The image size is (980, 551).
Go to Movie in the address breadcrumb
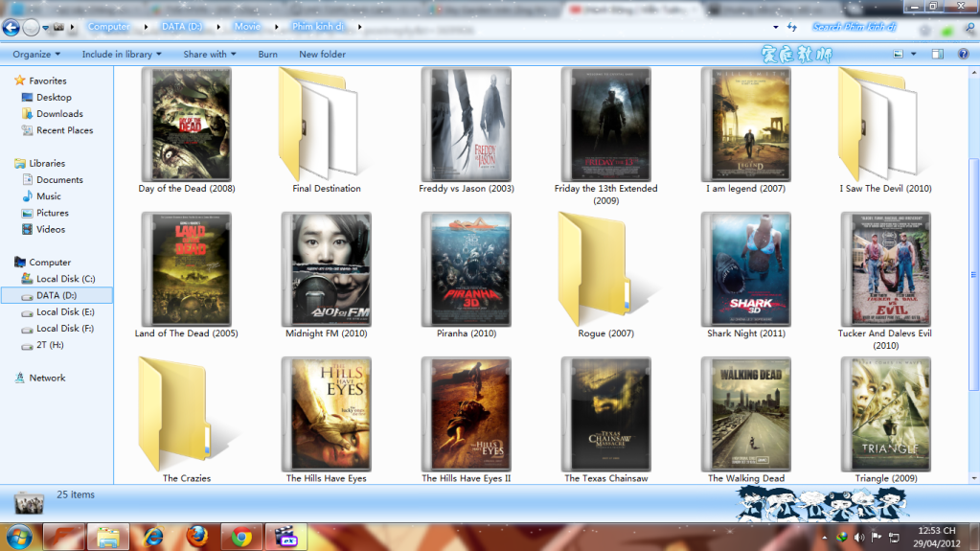(247, 26)
